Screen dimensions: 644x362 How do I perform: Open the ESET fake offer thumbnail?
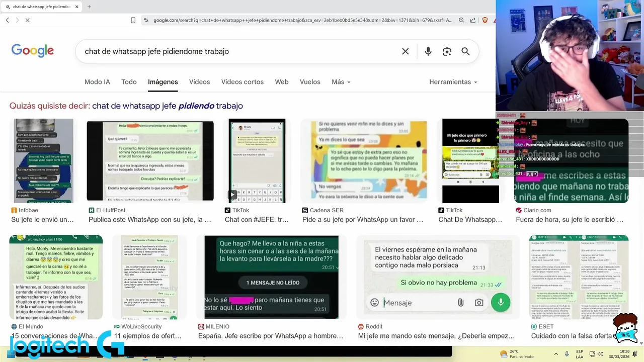point(579,277)
